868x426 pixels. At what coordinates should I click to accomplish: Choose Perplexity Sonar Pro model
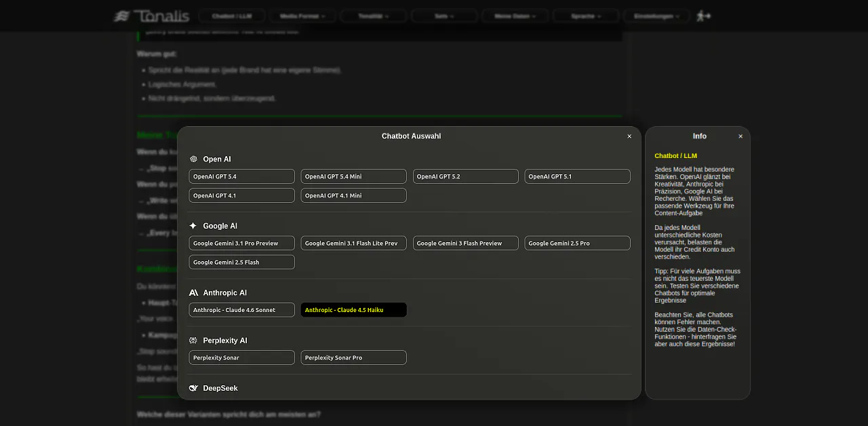354,357
